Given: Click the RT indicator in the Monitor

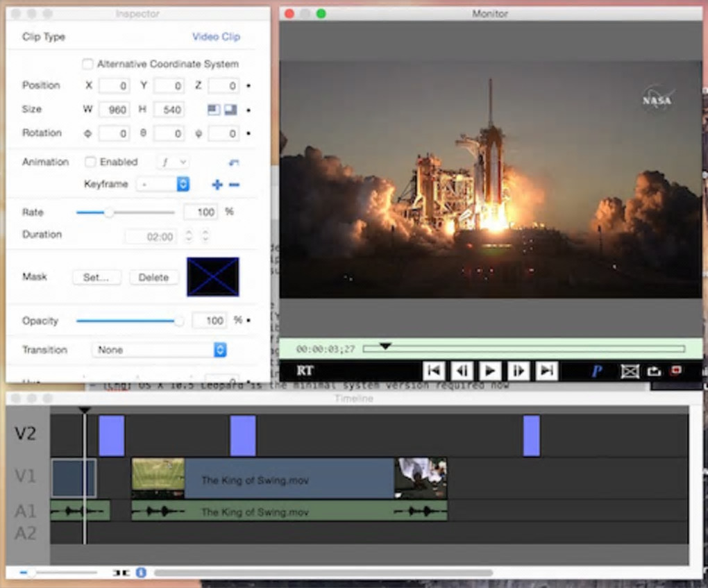Looking at the screenshot, I should tap(305, 371).
